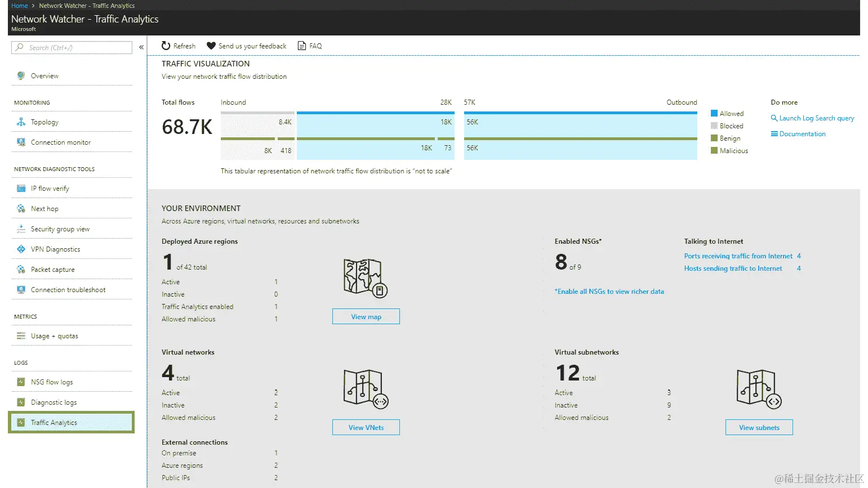Select Connection monitor tool

[x=60, y=142]
